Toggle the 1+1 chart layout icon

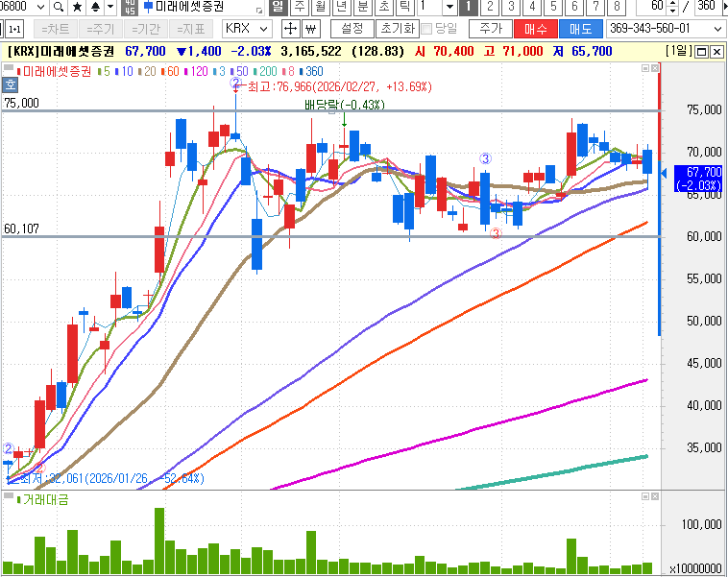[x=14, y=29]
